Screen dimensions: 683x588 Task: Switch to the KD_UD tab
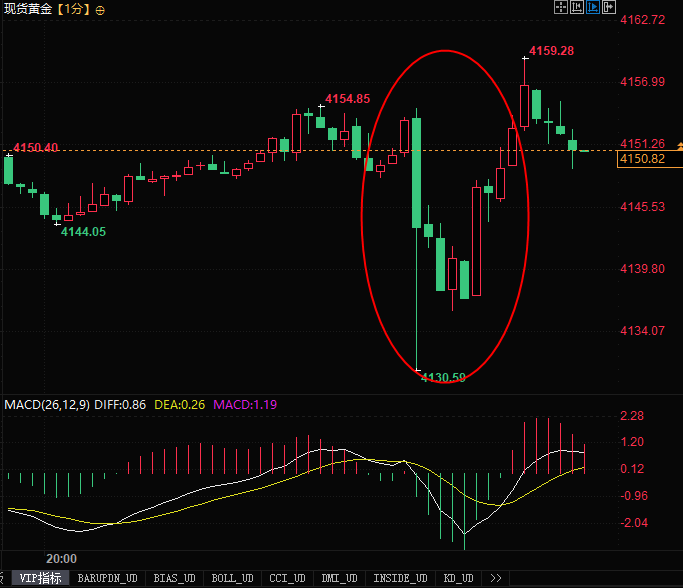[x=458, y=578]
